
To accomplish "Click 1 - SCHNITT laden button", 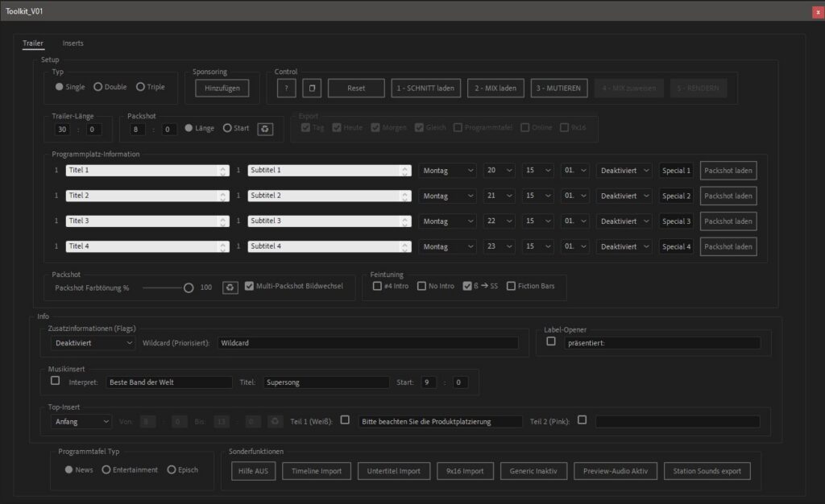I will click(425, 89).
